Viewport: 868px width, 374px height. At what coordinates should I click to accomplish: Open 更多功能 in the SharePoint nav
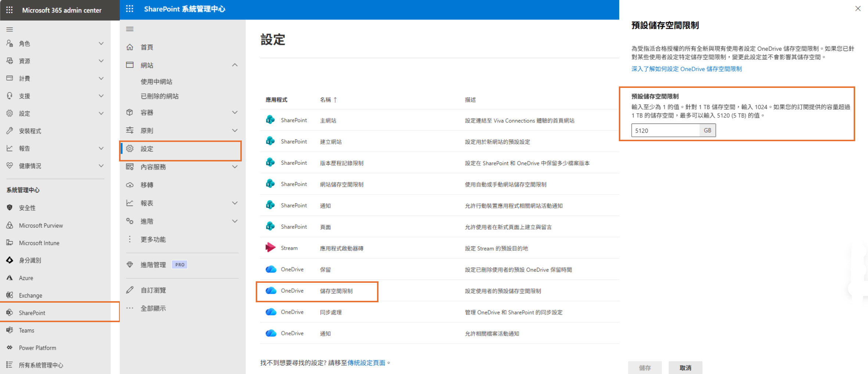[153, 239]
